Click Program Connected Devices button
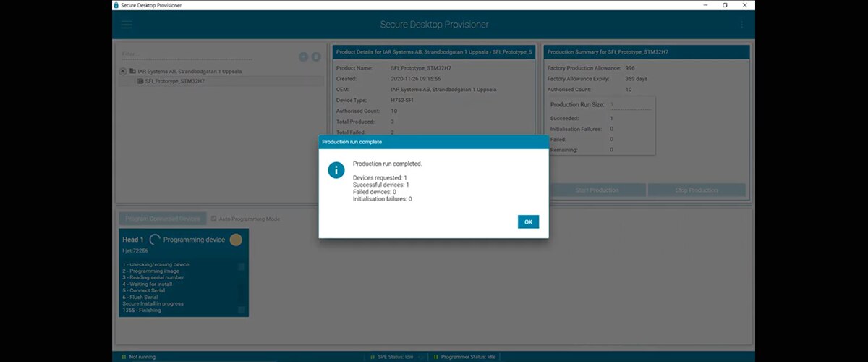 [x=162, y=219]
